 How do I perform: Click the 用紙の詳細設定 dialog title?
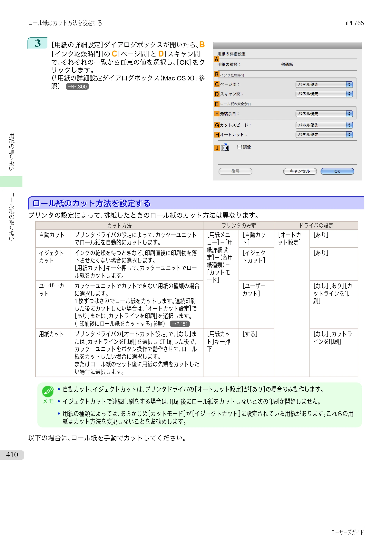pyautogui.click(x=231, y=54)
